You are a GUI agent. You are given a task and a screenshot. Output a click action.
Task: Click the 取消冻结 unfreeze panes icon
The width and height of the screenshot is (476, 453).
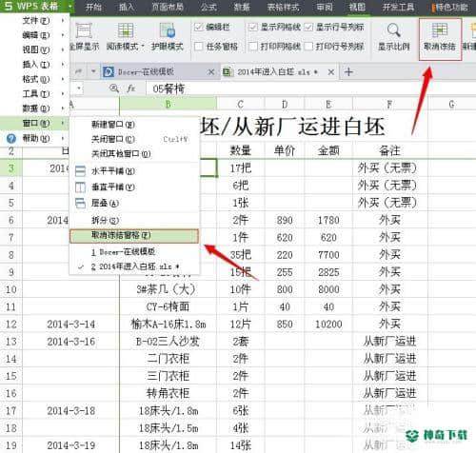(x=440, y=30)
